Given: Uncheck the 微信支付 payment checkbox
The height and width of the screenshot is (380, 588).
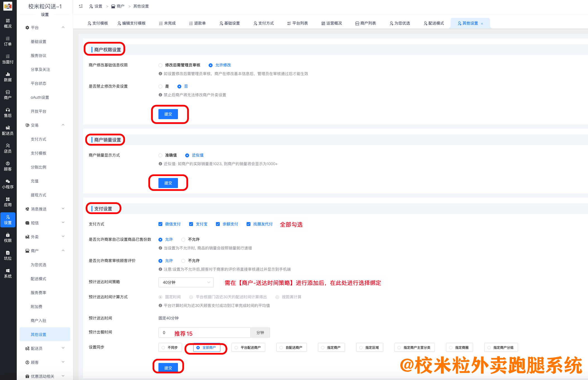Looking at the screenshot, I should [x=160, y=224].
